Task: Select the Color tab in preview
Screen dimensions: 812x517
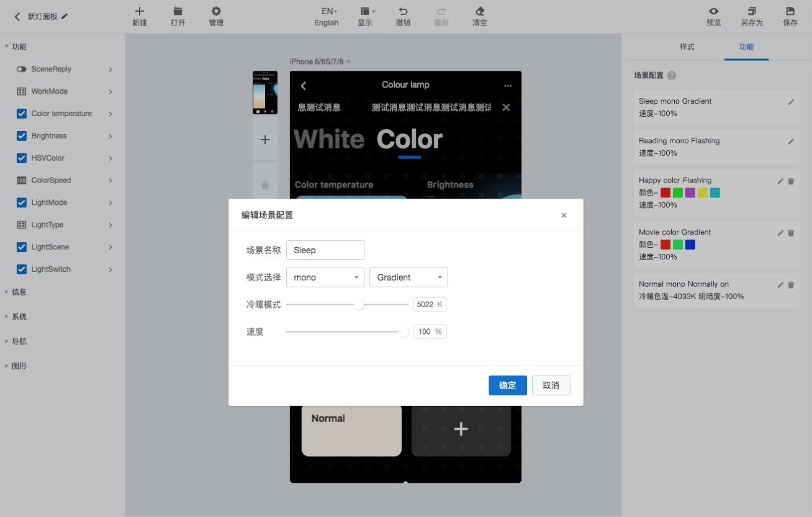Action: (x=409, y=140)
